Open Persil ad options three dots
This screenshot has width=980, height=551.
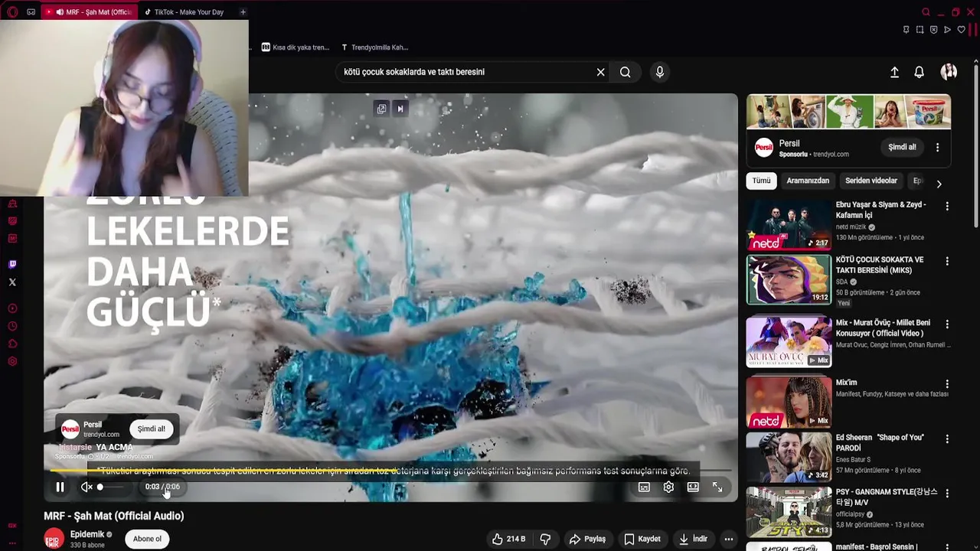(x=938, y=147)
